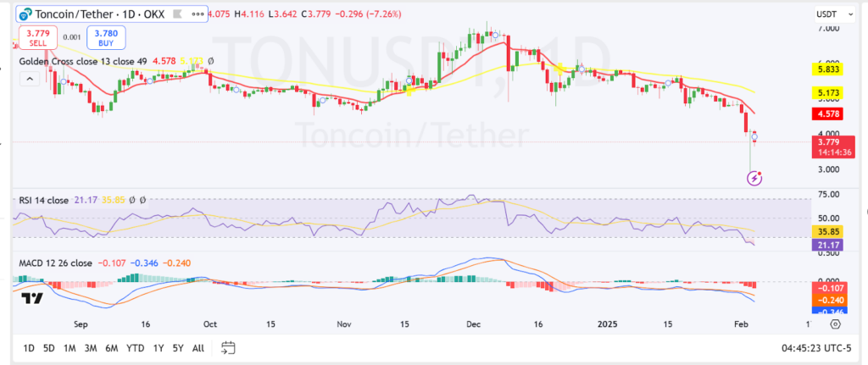Viewport: 868px width, 365px height.
Task: Open the chart settings hexagon icon
Action: point(835,324)
